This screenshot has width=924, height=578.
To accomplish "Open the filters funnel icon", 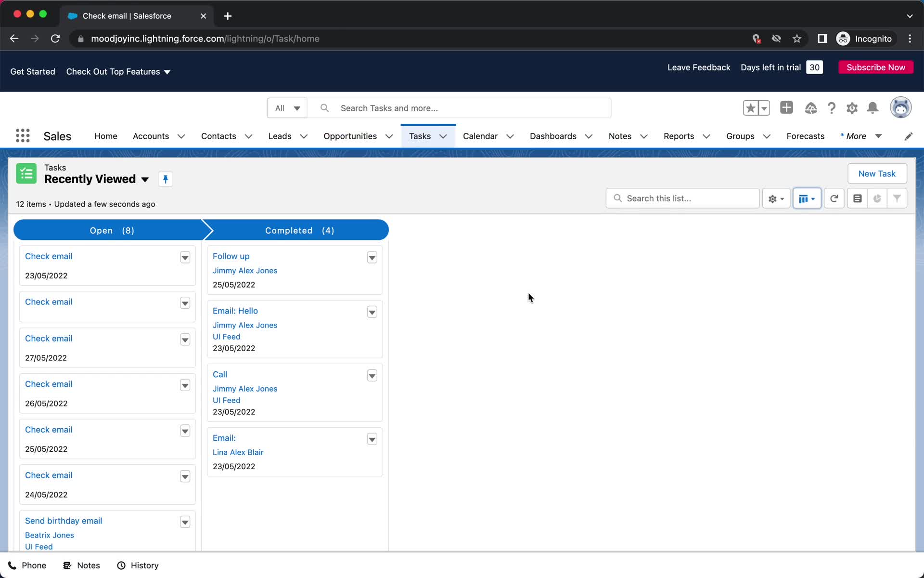I will click(897, 198).
